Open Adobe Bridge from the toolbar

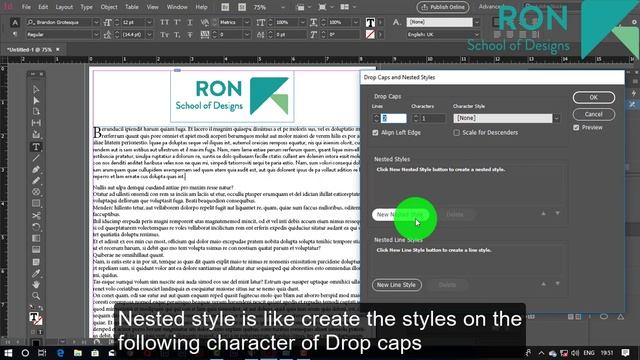coord(225,7)
